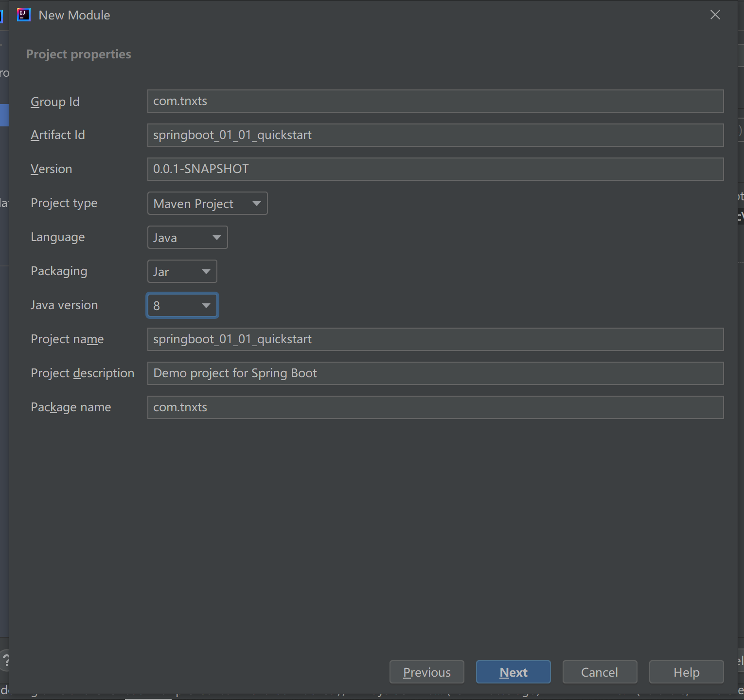744x700 pixels.
Task: Click into the Artifact Id field
Action: click(435, 135)
